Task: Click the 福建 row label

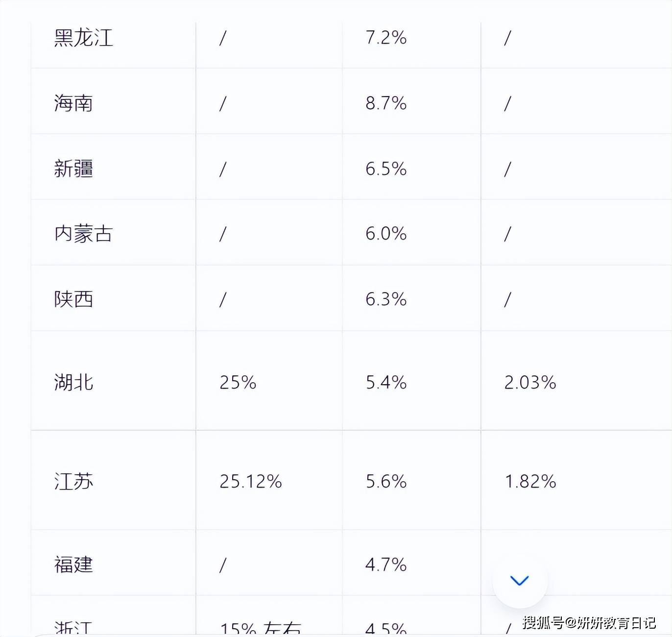Action: [73, 564]
